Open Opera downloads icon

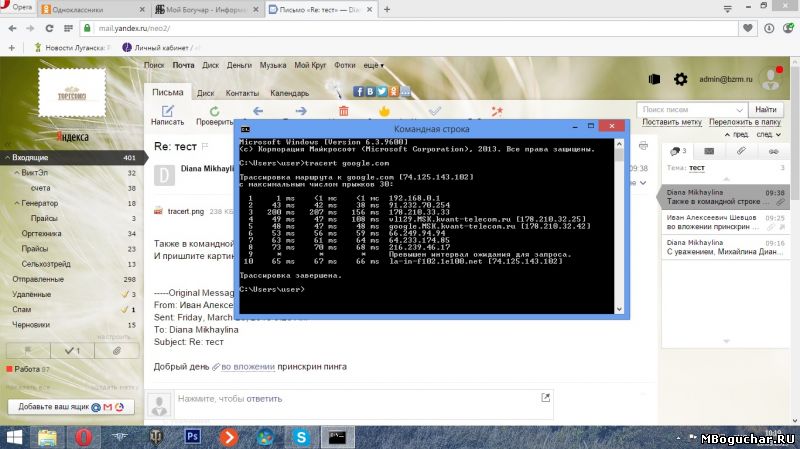coord(769,28)
